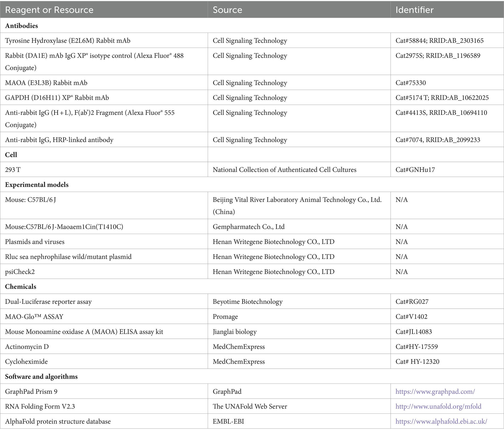Image resolution: width=504 pixels, height=433 pixels.
Task: Select 'Rluc sea nephrophilase wild/mutant plasmid' entry
Action: 68,257
